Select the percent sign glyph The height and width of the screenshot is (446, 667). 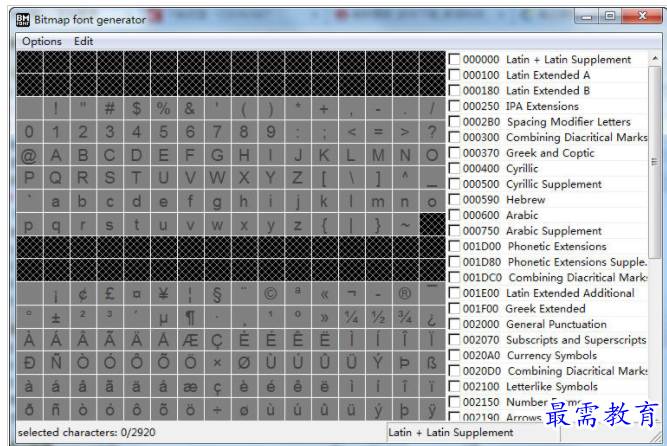coord(163,109)
